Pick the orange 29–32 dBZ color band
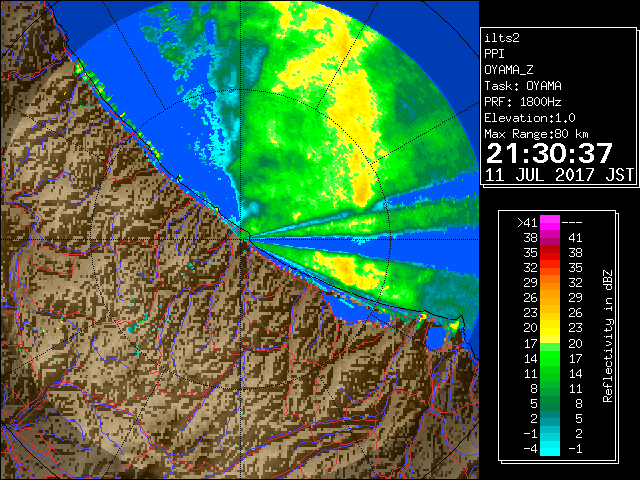640x480 pixels. (550, 283)
